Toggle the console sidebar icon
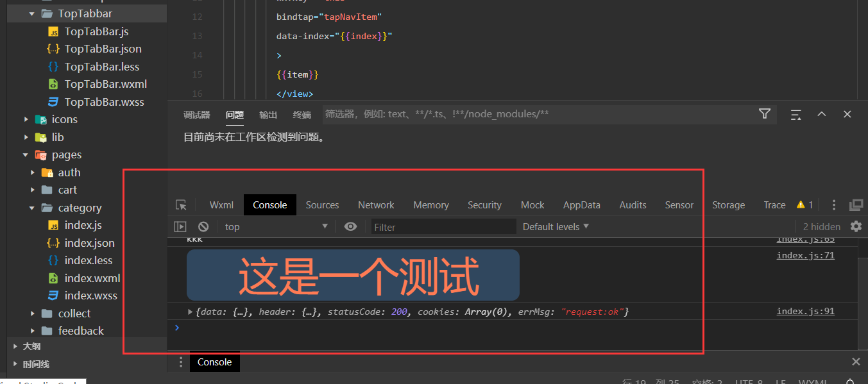The width and height of the screenshot is (868, 384). click(180, 226)
